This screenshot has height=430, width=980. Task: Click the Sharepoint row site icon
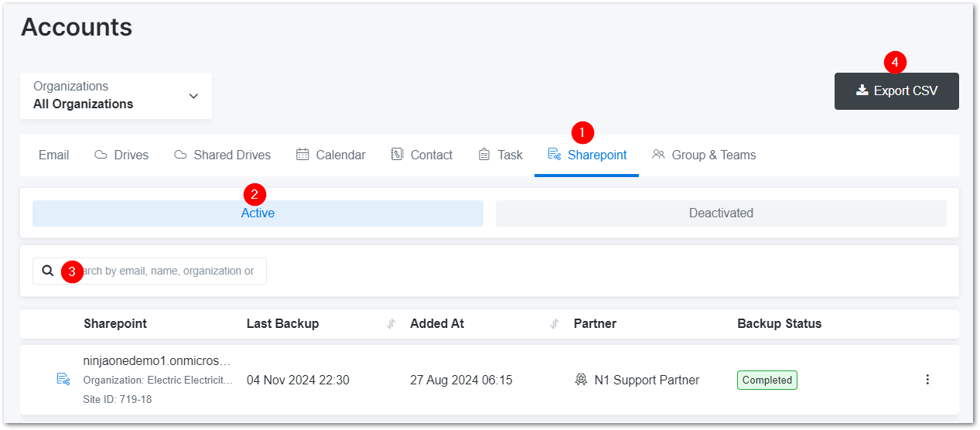tap(63, 379)
